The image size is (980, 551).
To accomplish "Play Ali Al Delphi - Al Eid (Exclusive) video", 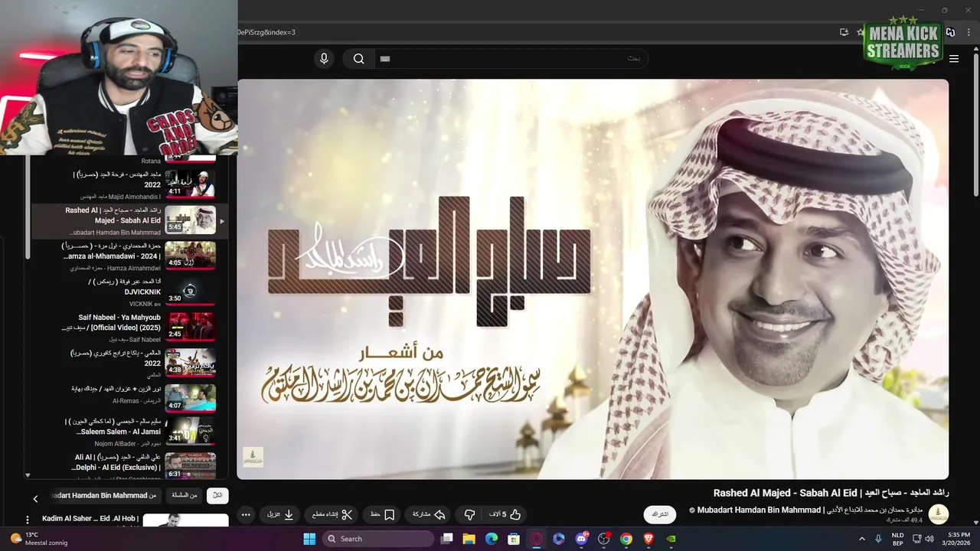I will (x=191, y=465).
